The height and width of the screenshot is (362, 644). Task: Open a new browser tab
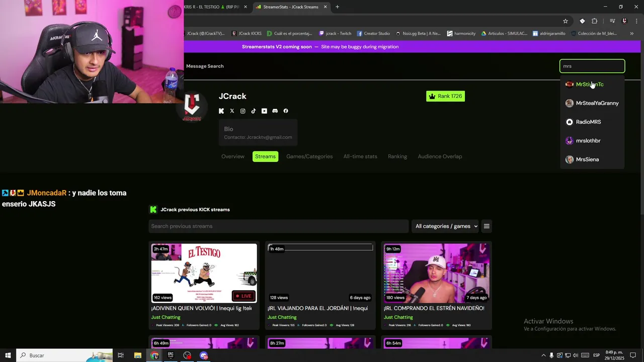tap(337, 7)
